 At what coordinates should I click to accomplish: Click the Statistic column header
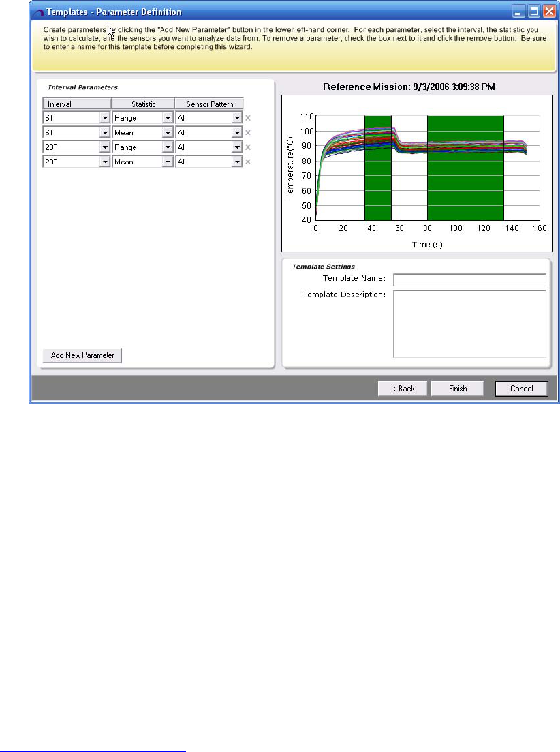point(143,104)
